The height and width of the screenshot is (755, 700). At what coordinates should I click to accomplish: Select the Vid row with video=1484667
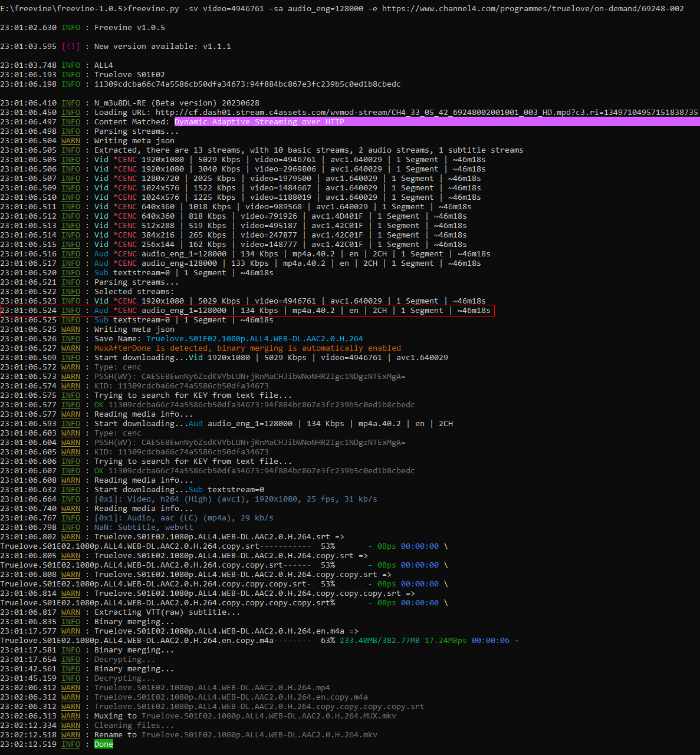click(x=288, y=188)
